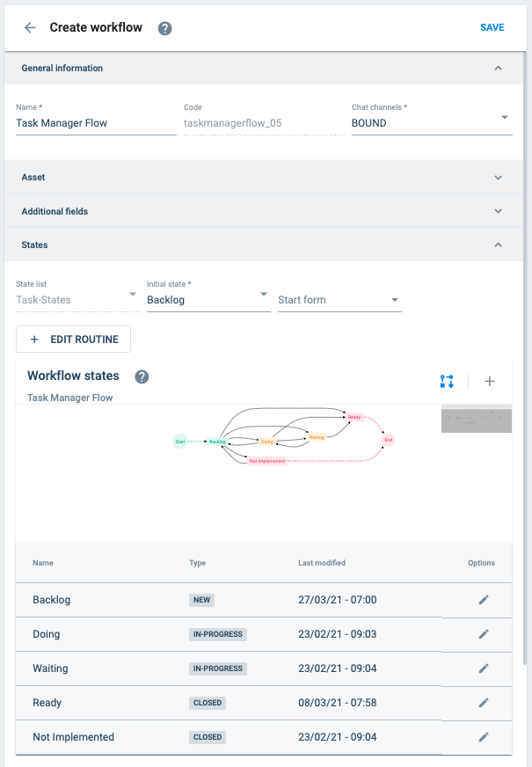Add a new workflow state with plus icon
The image size is (532, 767).
pyautogui.click(x=490, y=382)
